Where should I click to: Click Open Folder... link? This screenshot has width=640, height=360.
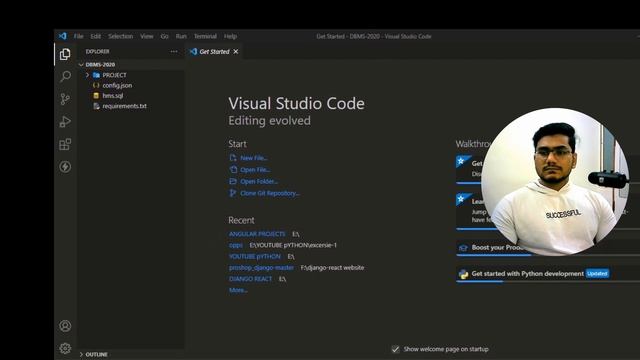pyautogui.click(x=259, y=181)
